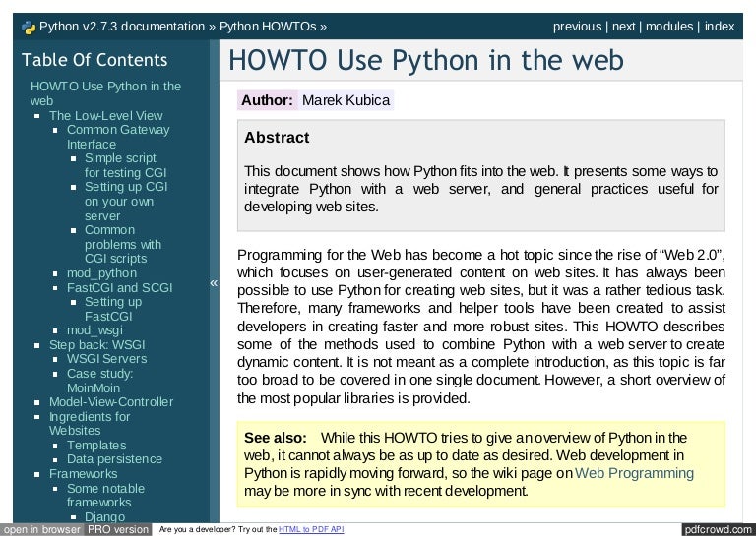
Task: Click the PRO version button
Action: (117, 529)
